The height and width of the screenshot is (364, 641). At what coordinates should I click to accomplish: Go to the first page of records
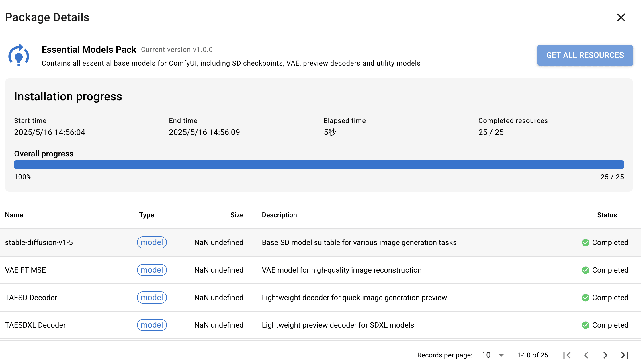567,355
